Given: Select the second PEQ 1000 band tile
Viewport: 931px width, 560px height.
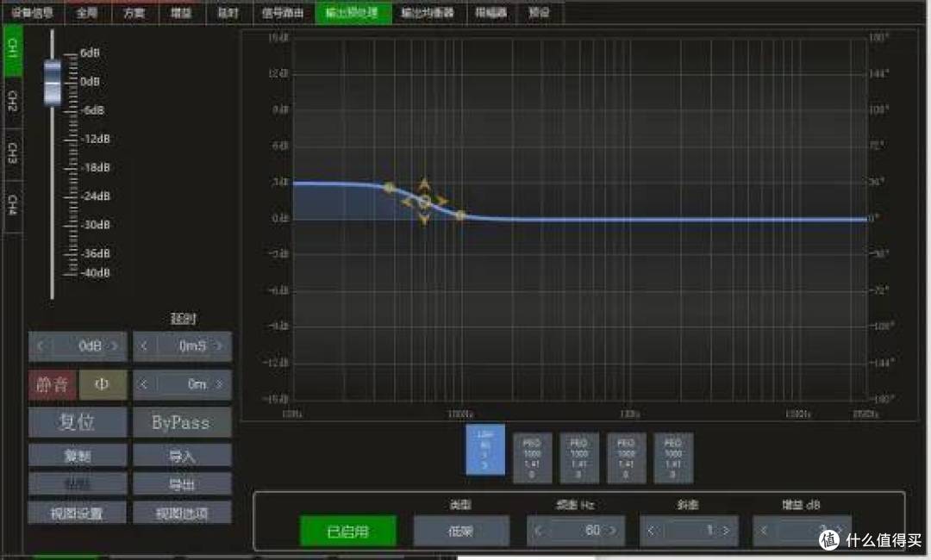Looking at the screenshot, I should pyautogui.click(x=579, y=458).
